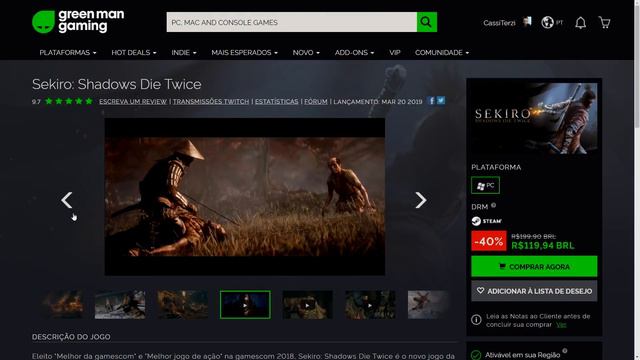640x360 pixels.
Task: Click the info icon next to Ativável em sua Região
Action: click(564, 351)
